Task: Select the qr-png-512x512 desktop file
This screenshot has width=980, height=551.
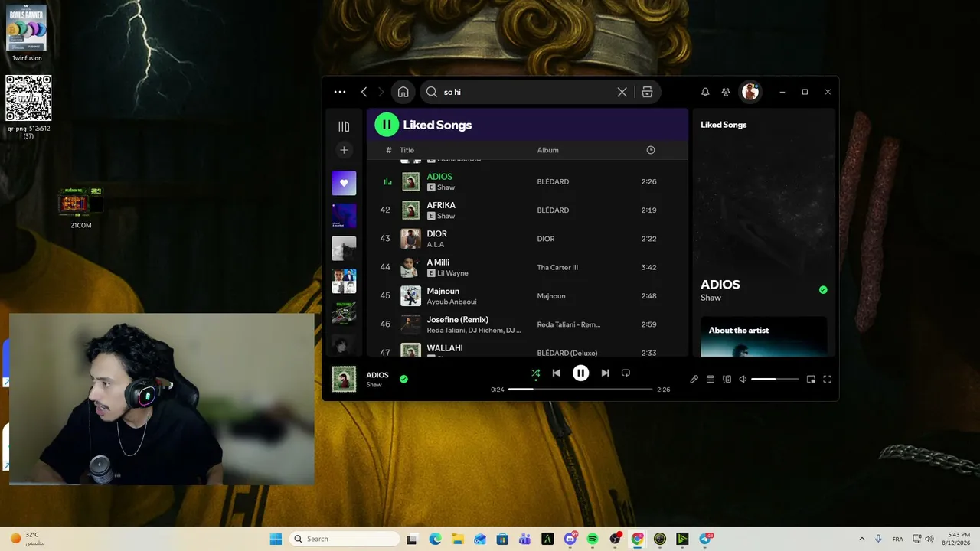Action: click(x=28, y=107)
